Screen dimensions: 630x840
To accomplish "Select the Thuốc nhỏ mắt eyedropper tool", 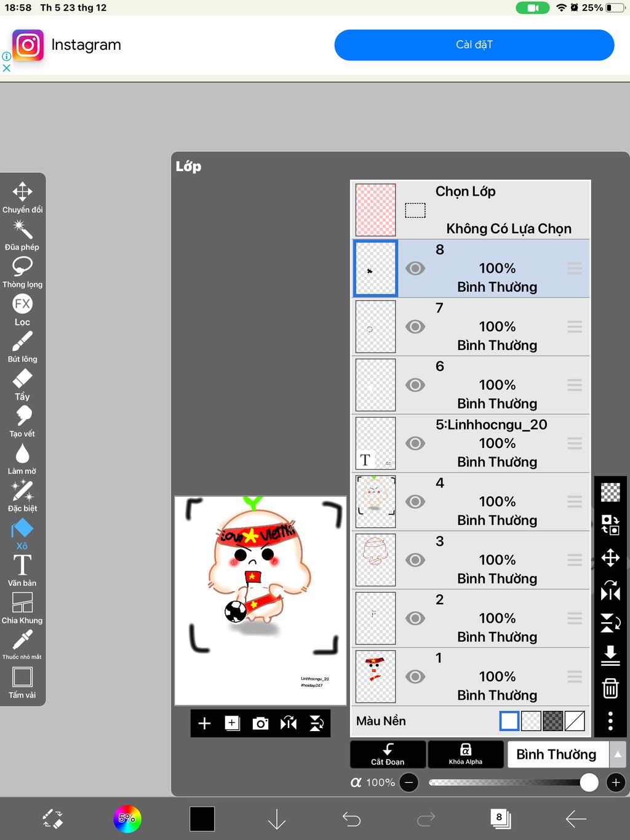I will click(x=22, y=646).
